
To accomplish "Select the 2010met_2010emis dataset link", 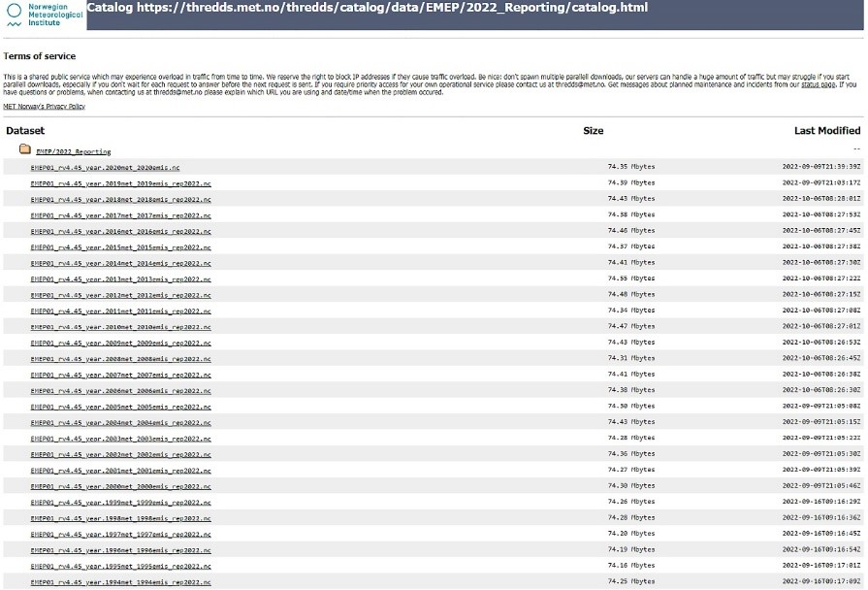I will (120, 327).
